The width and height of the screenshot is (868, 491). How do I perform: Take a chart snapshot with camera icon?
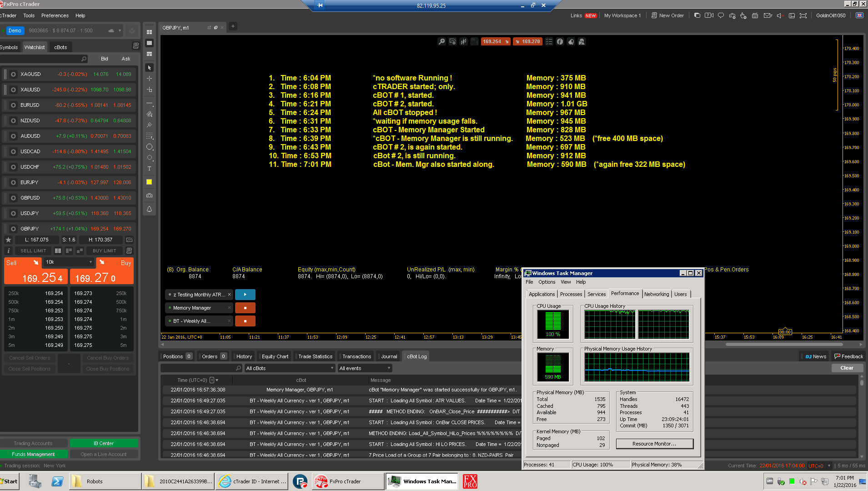tap(149, 195)
